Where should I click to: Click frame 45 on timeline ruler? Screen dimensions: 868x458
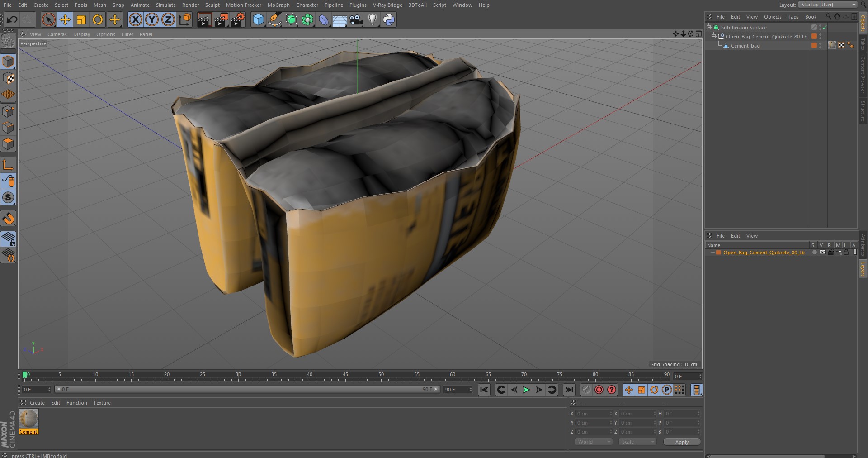tap(345, 375)
